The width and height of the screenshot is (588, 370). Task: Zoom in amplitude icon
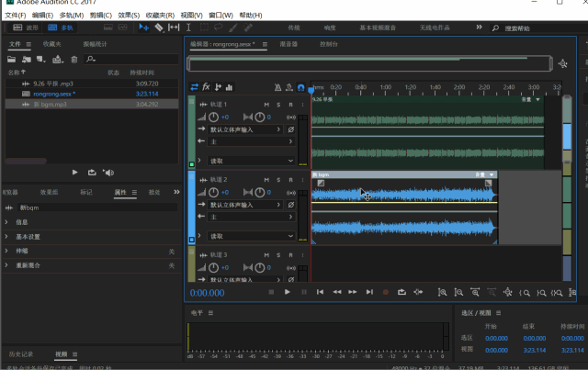(442, 293)
